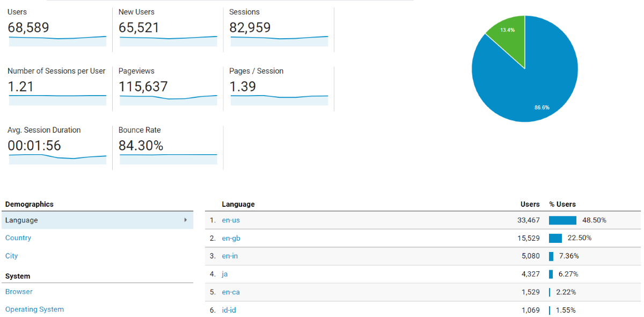Screen dimensions: 644x317
Task: Click the 4,327 users cell
Action: [531, 274]
